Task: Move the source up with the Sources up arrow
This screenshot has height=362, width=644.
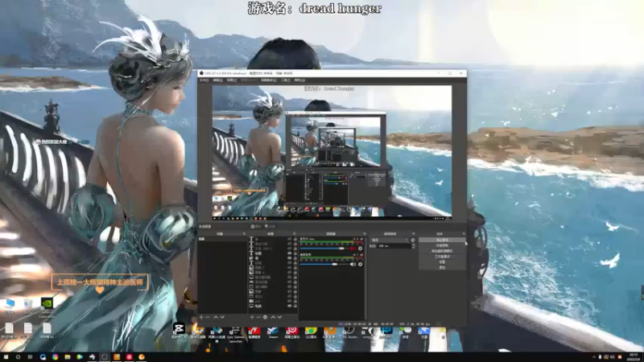Action: coord(273,317)
